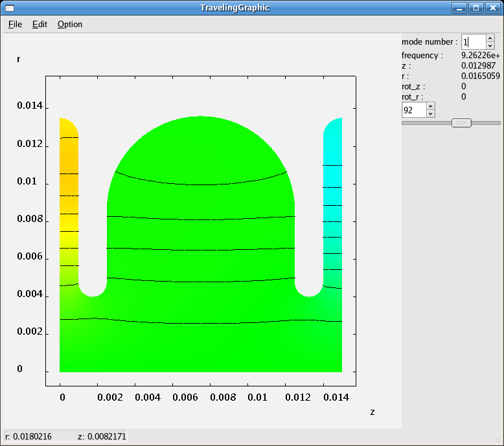
Task: Open the window menu icon in title bar
Action: [x=9, y=8]
